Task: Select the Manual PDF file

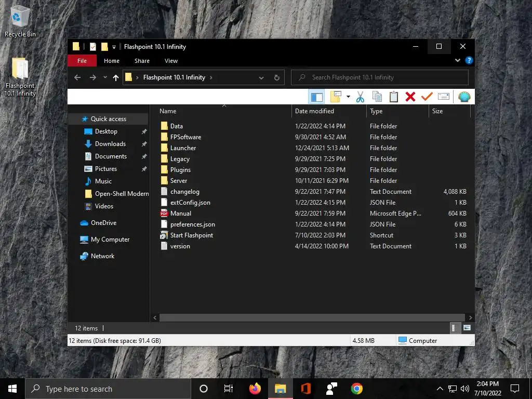Action: 180,214
